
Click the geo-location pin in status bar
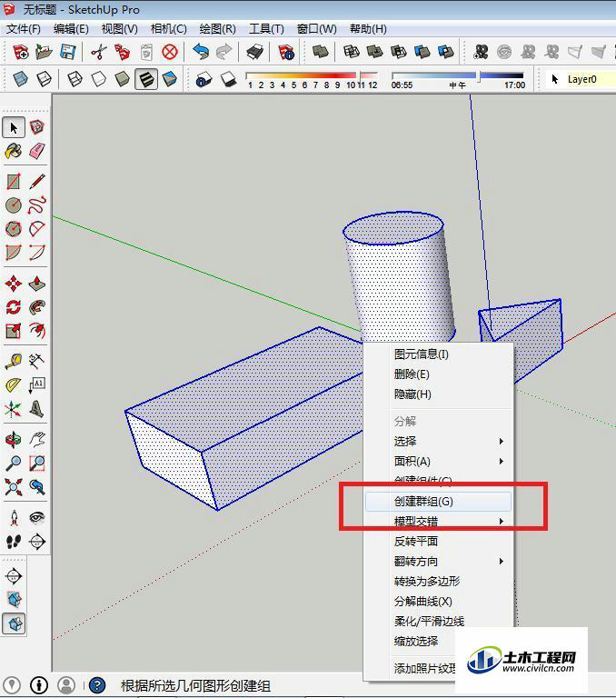(12, 685)
